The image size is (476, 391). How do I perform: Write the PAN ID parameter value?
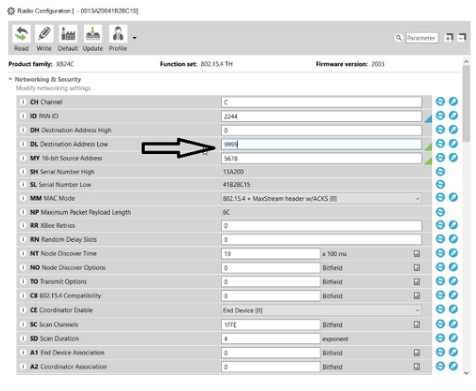coord(453,115)
